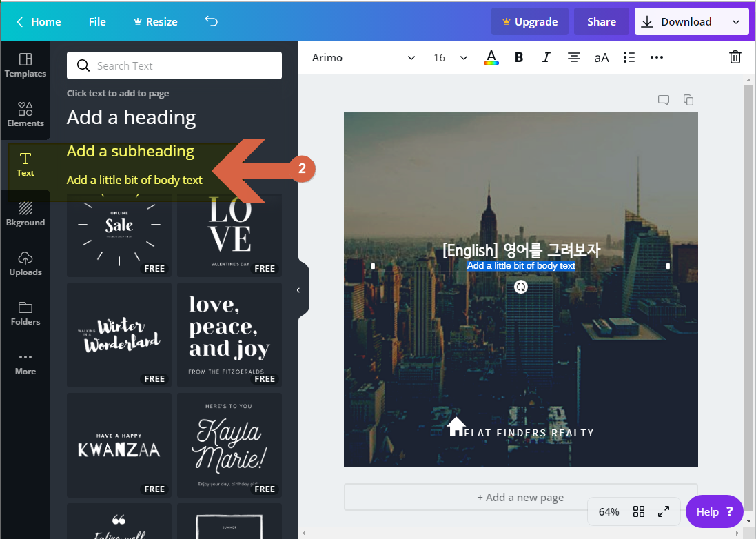Open the font size 16 dropdown
756x539 pixels.
click(450, 57)
